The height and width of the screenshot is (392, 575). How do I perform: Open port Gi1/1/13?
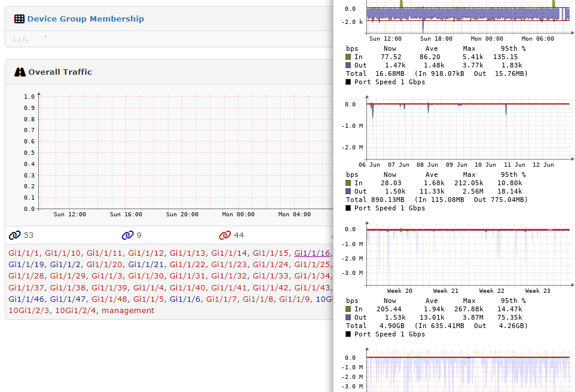(188, 253)
